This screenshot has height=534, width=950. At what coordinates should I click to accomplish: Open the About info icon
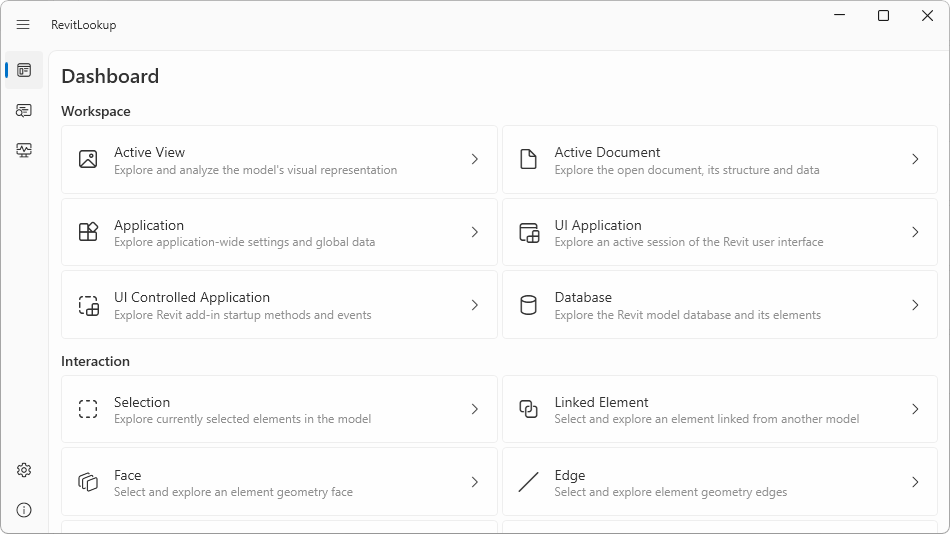(24, 510)
